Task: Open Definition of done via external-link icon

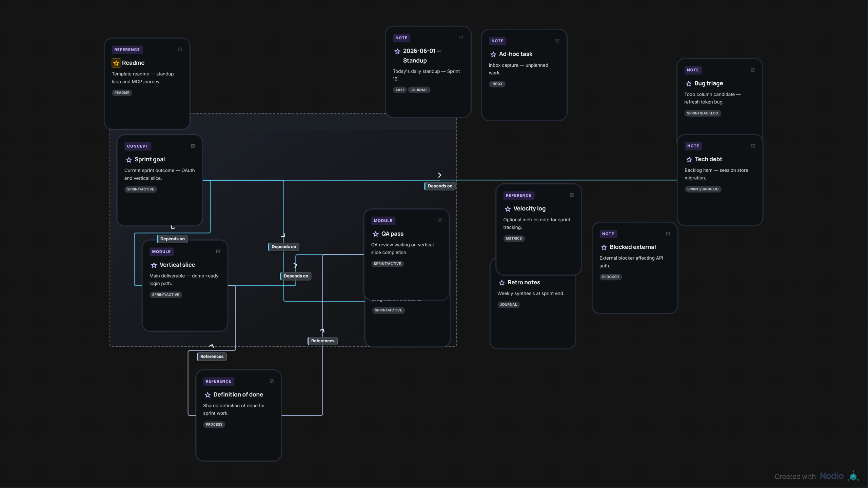Action: (272, 381)
